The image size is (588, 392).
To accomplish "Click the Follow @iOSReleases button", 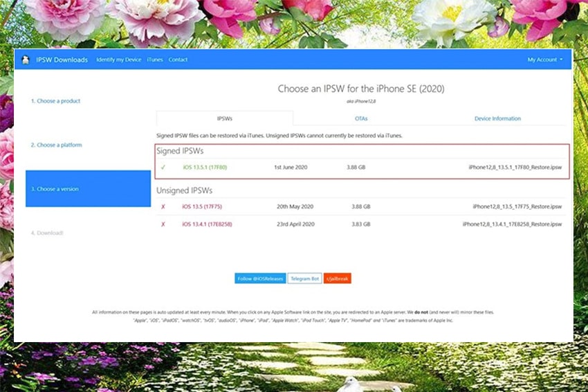I will pyautogui.click(x=260, y=278).
